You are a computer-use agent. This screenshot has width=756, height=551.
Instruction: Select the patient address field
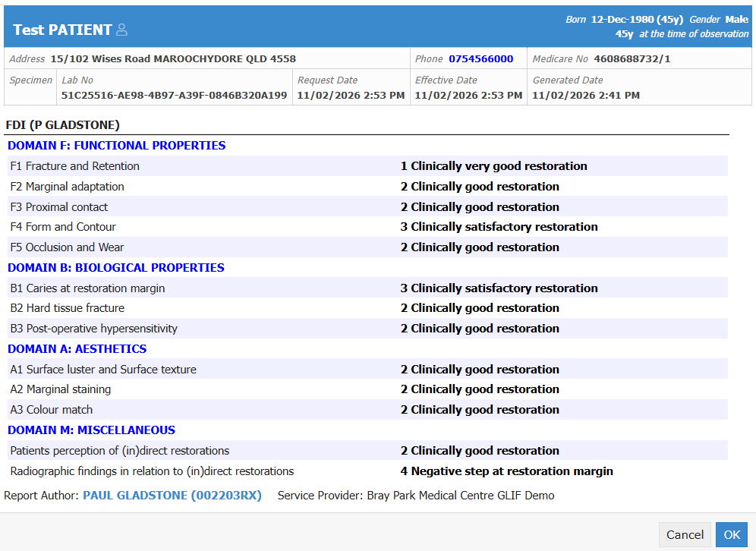point(173,58)
